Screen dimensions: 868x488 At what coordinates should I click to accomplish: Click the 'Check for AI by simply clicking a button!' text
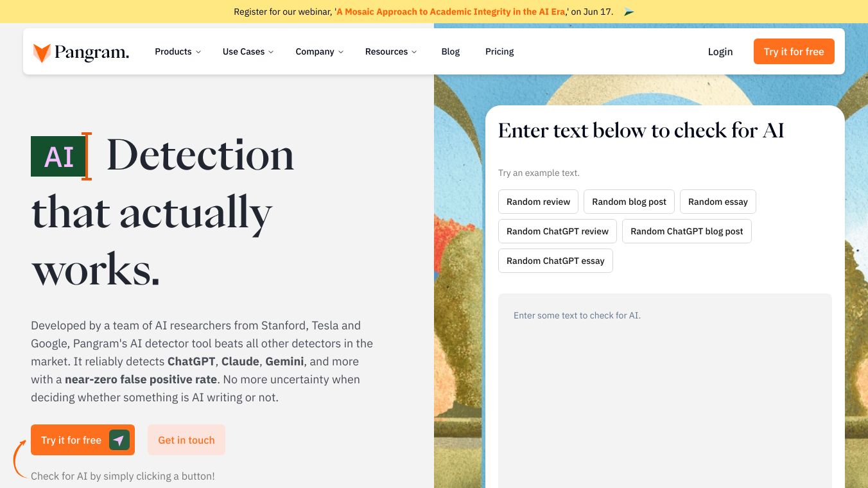click(x=123, y=476)
